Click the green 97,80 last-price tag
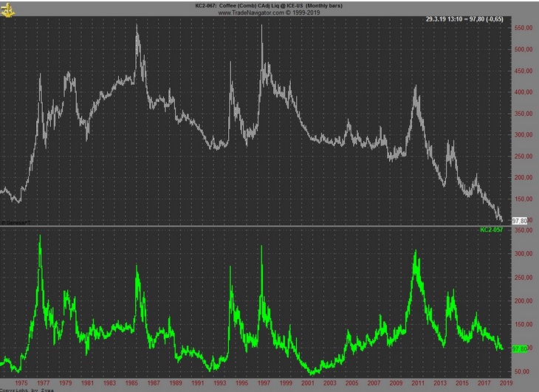The image size is (539, 392). tap(519, 349)
